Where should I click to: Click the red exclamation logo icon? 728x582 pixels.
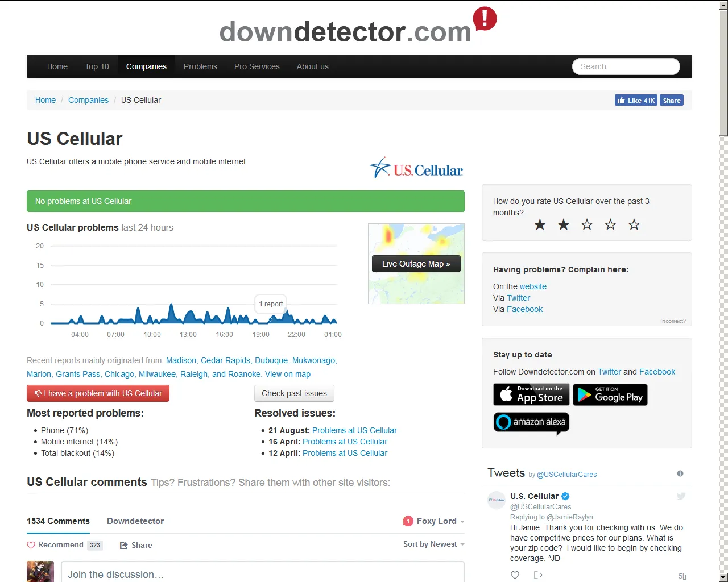485,19
